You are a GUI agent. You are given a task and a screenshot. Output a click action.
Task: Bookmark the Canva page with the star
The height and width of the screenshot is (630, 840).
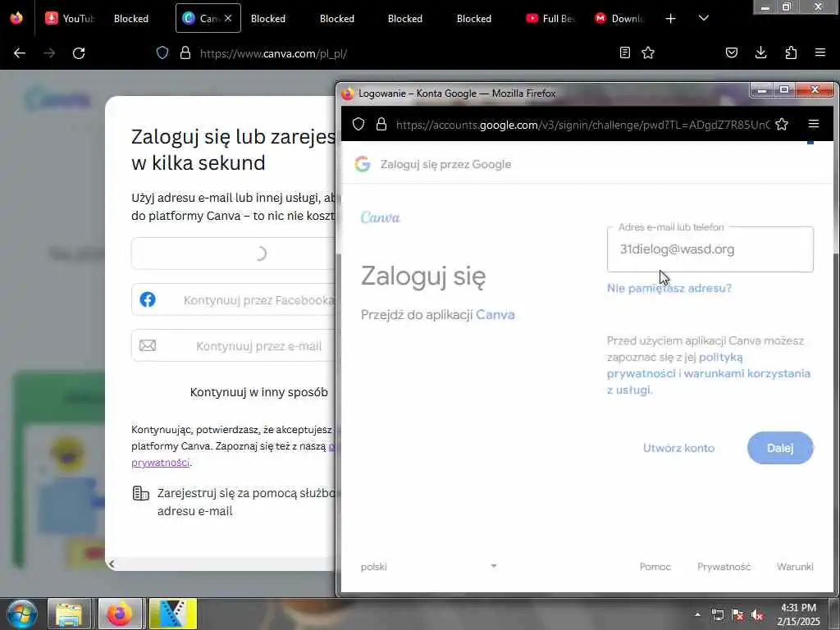point(648,52)
